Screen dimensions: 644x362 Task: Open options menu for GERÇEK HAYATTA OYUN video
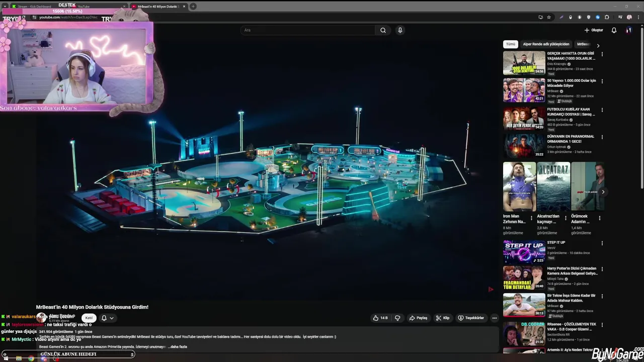click(602, 54)
